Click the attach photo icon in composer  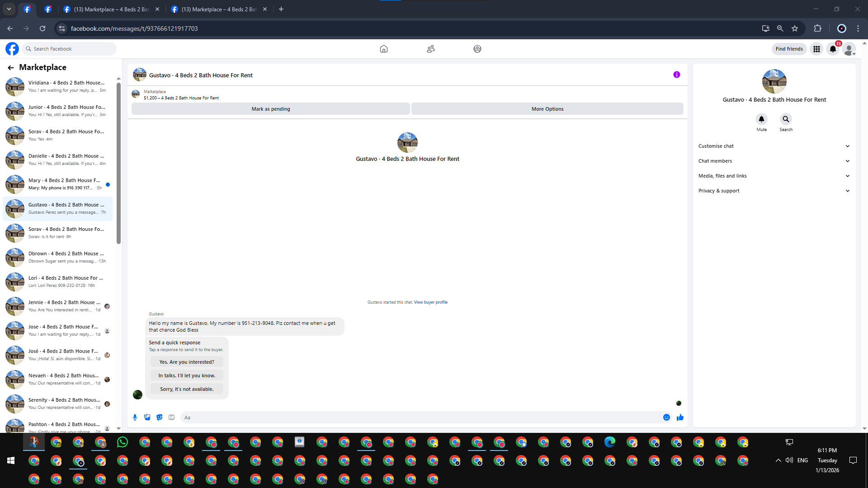[147, 418]
